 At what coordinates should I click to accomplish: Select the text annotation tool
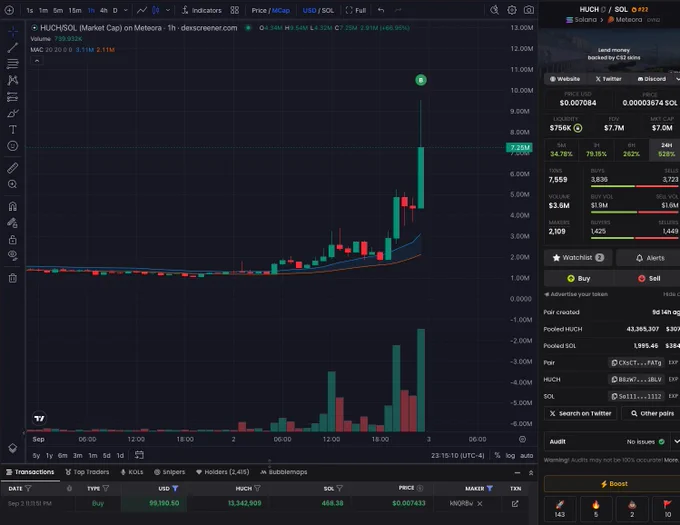point(13,130)
